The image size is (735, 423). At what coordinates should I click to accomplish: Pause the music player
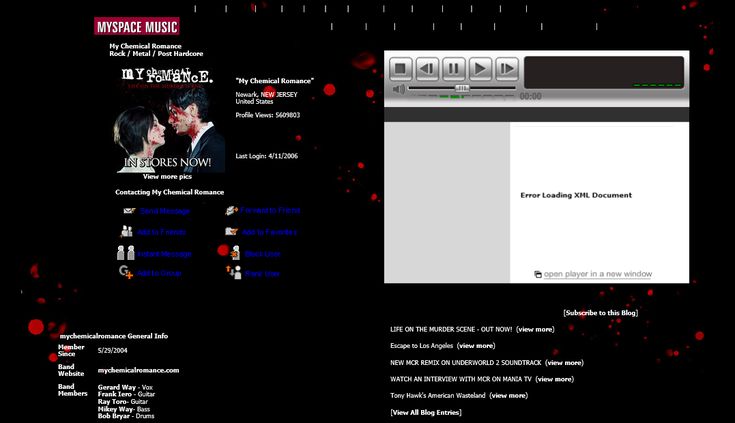pyautogui.click(x=454, y=69)
